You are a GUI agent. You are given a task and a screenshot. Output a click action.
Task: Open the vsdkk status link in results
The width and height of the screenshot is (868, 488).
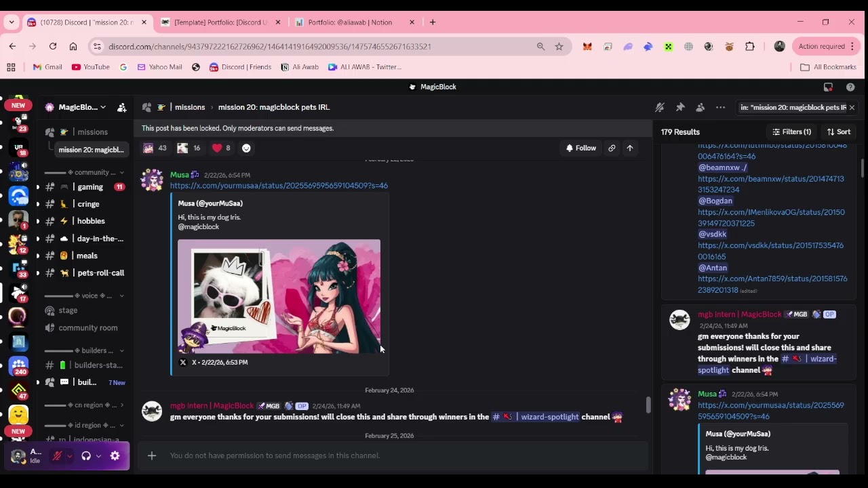pos(771,251)
